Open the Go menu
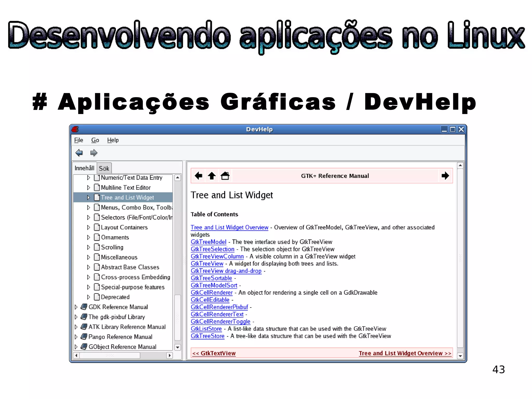 (95, 140)
